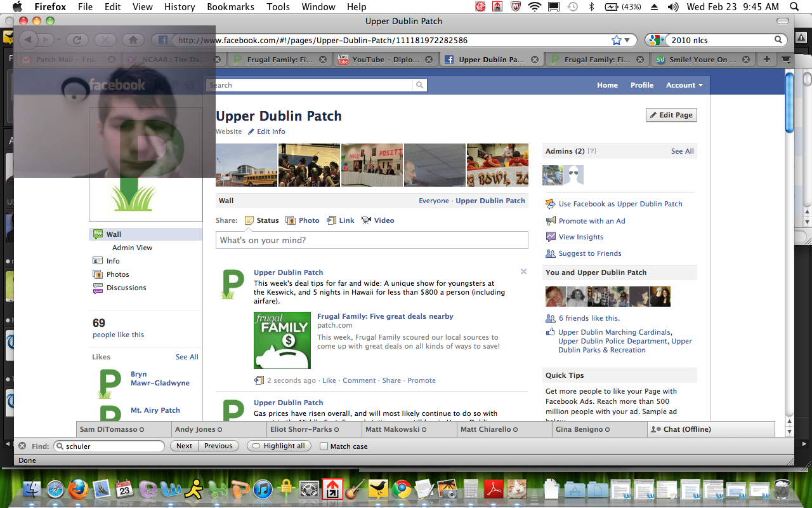Click the search magnifier in Facebook search
Viewport: 812px width, 508px height.
click(419, 85)
